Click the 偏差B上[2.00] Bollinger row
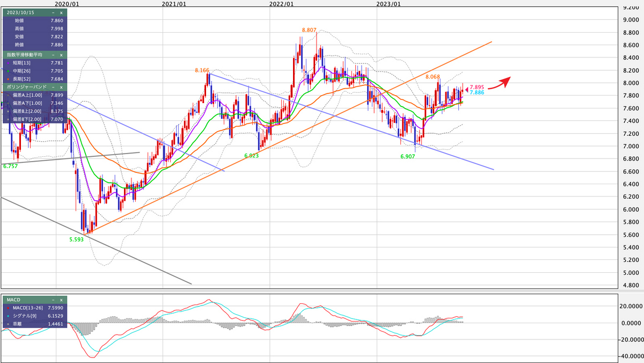Image resolution: width=644 pixels, height=363 pixels. click(x=34, y=111)
